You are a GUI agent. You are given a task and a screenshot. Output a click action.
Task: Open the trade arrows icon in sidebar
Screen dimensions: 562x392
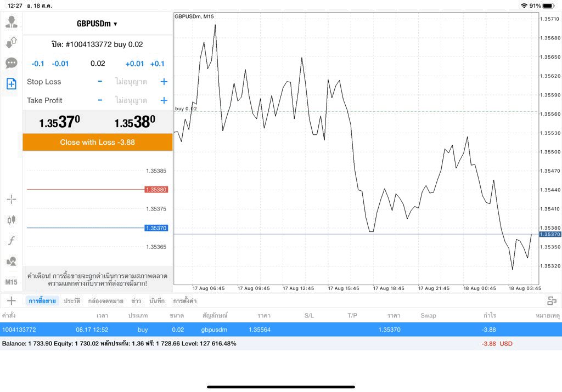click(x=12, y=43)
